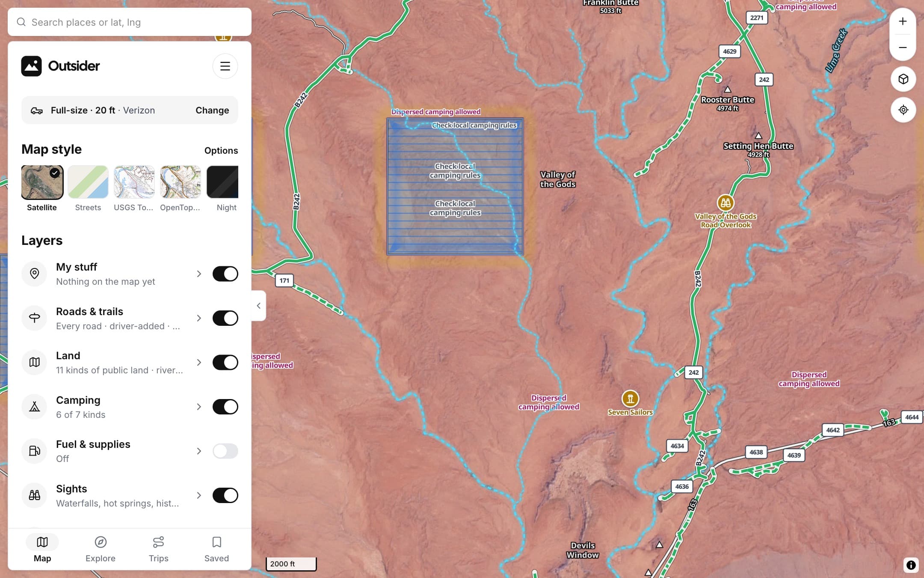Click route marker 4634 on map

677,446
